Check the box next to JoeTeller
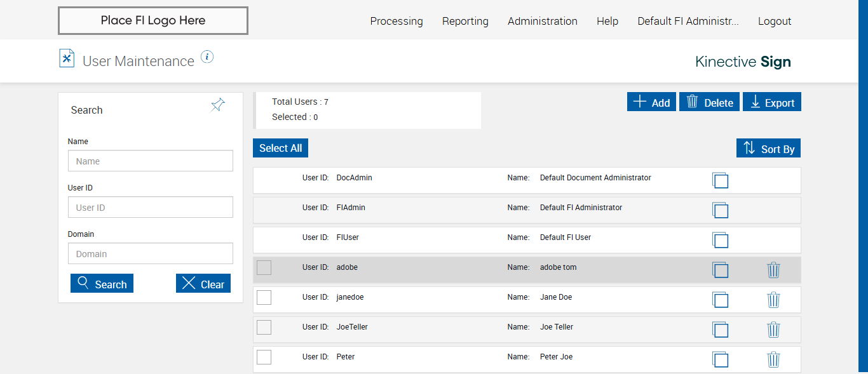Image resolution: width=868 pixels, height=374 pixels. [x=264, y=327]
